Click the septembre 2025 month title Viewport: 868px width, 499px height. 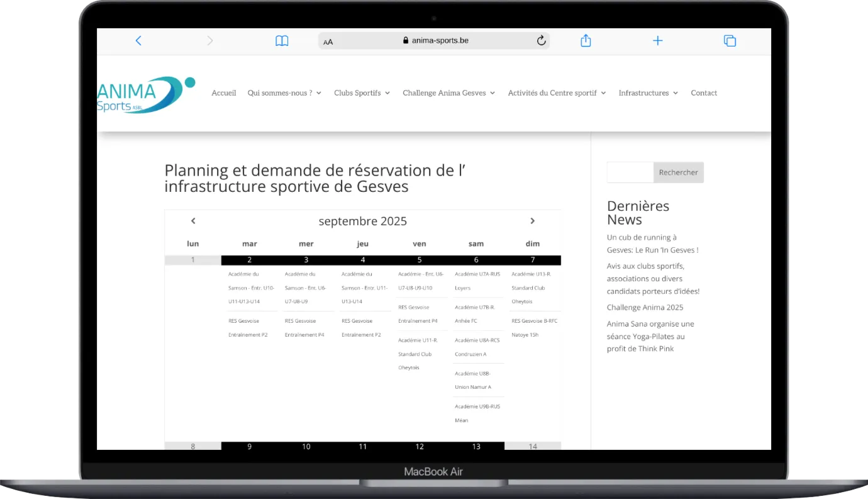363,221
